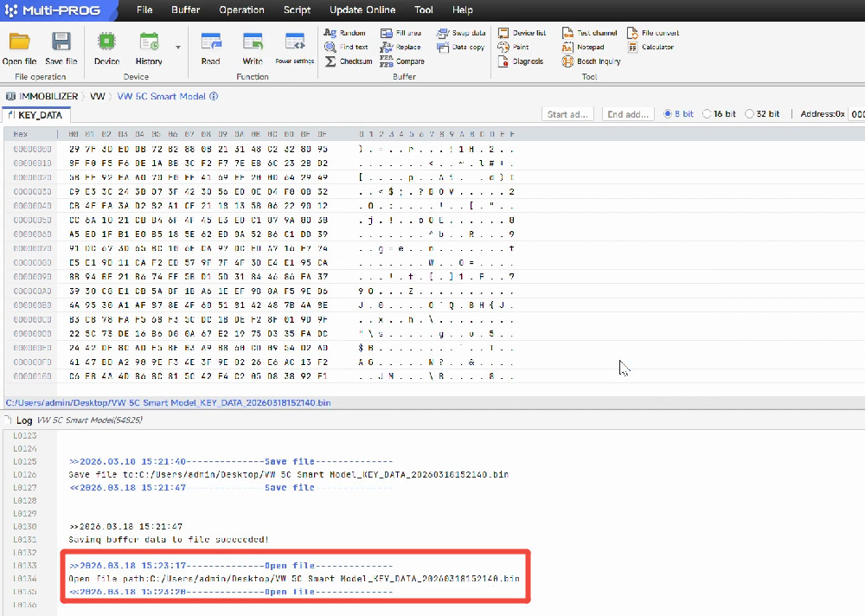Open the Buffer menu
This screenshot has width=865, height=616.
click(185, 10)
